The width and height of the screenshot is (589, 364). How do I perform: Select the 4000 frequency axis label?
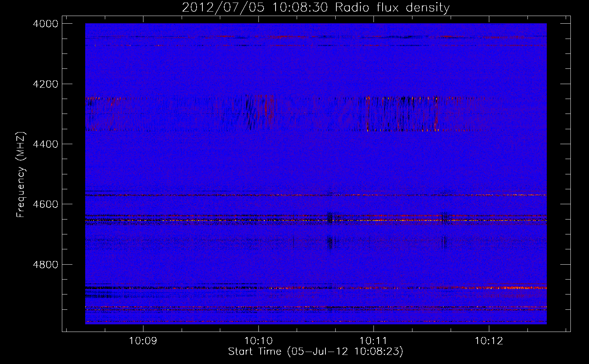click(46, 24)
